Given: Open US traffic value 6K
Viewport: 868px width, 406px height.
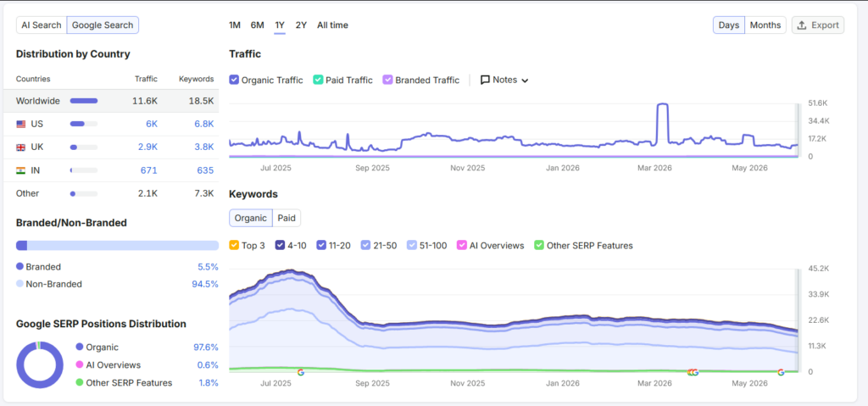Looking at the screenshot, I should pos(152,124).
